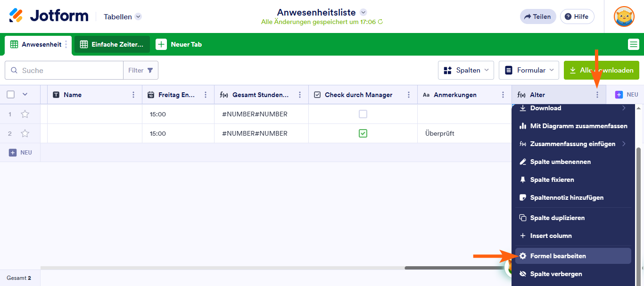
Task: Open the Anmerkungen column options dots
Action: tap(503, 95)
